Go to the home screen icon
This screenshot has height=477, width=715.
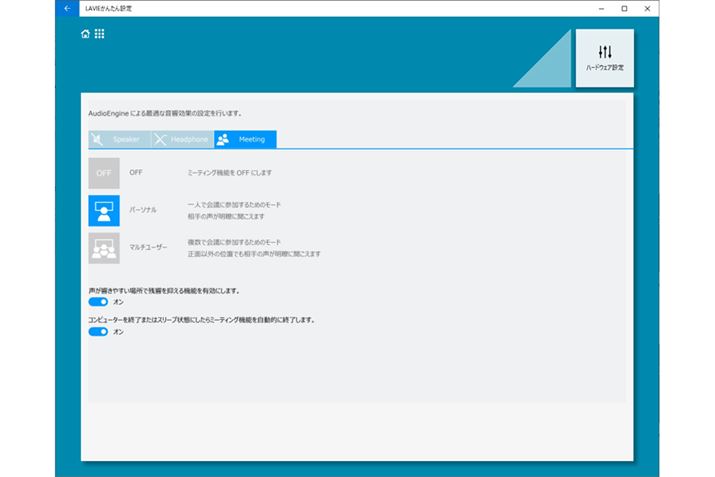click(86, 34)
